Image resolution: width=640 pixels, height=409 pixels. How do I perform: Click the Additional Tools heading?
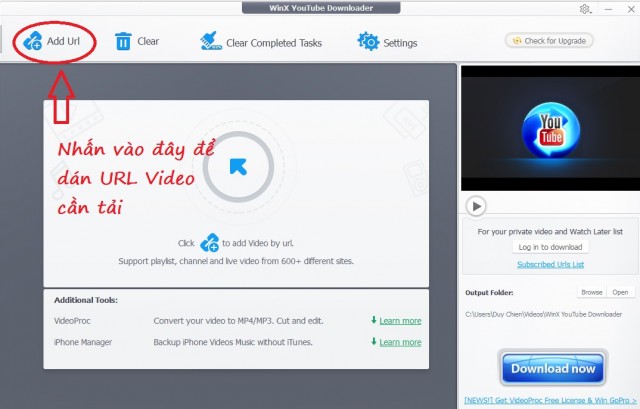(x=86, y=300)
